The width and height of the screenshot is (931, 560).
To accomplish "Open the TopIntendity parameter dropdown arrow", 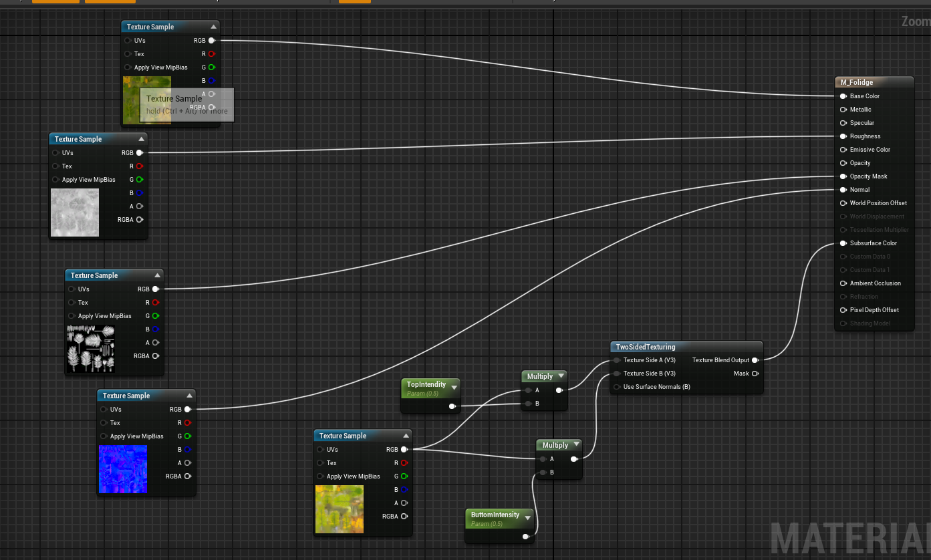I will 454,386.
